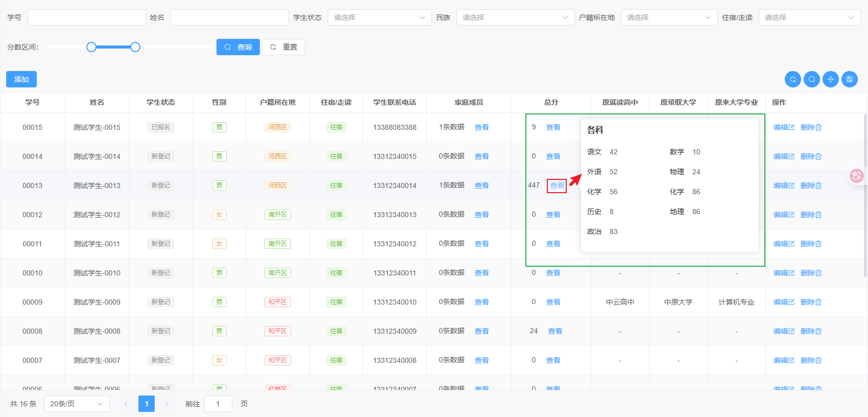Click the 政治 score 83 in popover
This screenshot has height=417, width=868.
click(613, 231)
